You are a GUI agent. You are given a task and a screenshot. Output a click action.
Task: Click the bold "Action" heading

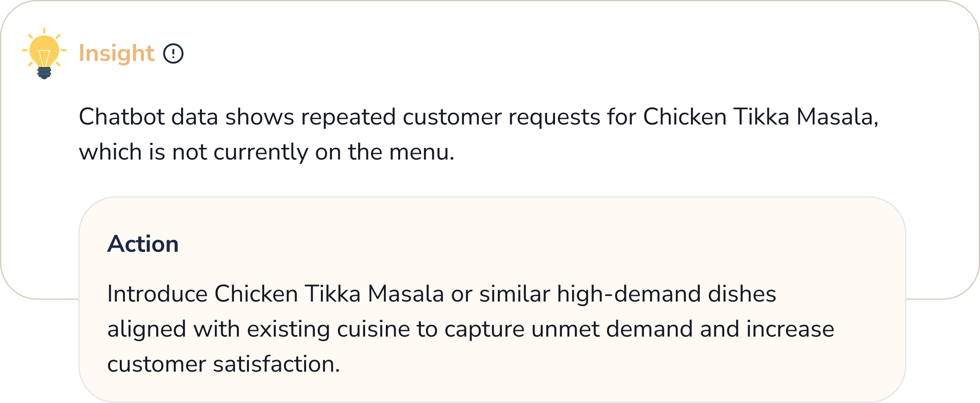coord(143,244)
